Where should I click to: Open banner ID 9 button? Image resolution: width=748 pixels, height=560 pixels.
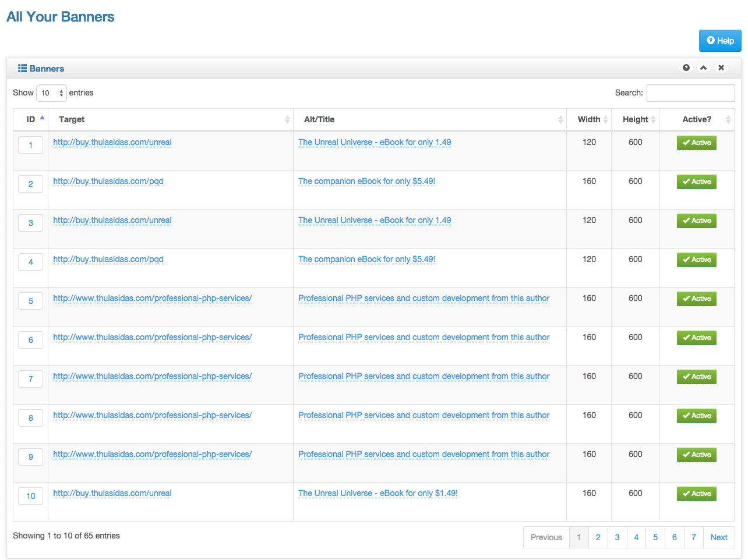[31, 457]
